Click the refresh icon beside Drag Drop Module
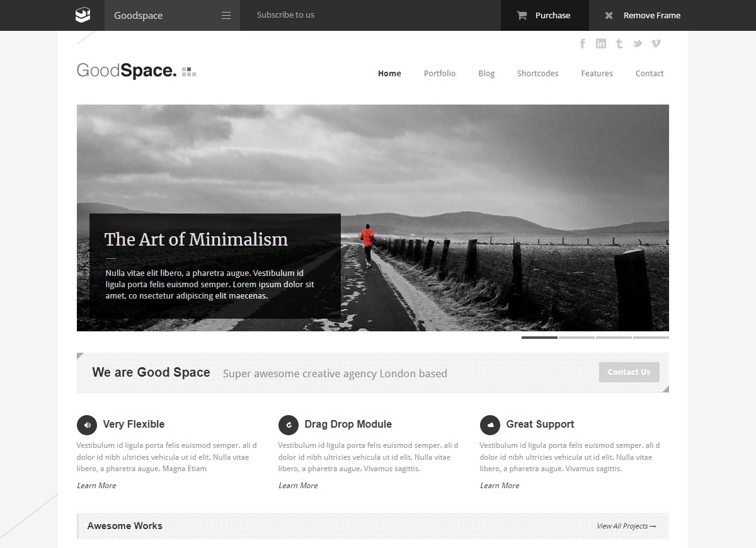This screenshot has width=756, height=548. point(289,425)
